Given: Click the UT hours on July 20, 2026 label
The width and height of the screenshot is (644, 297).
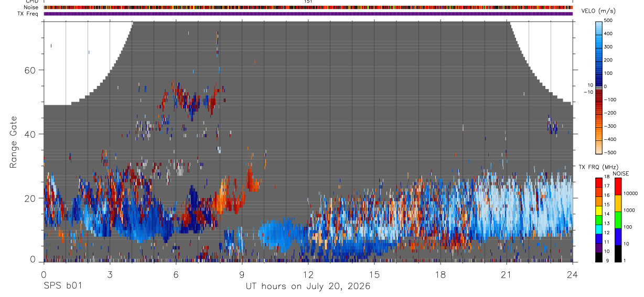Looking at the screenshot, I should click(x=308, y=287).
